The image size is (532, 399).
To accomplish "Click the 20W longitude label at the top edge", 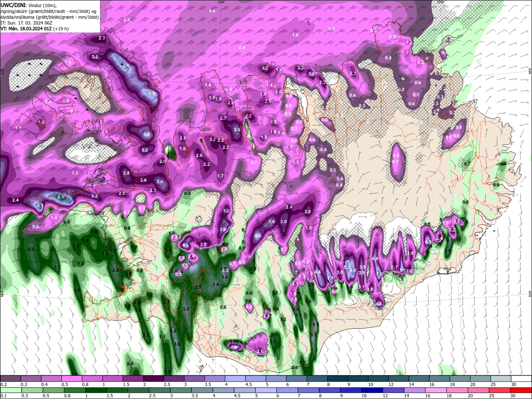I will pyautogui.click(x=221, y=2).
